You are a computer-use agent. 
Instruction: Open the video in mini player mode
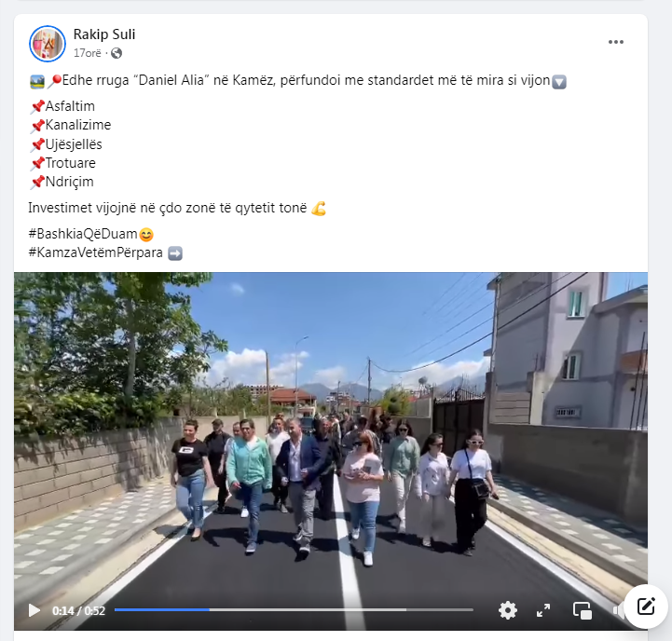[x=583, y=610]
